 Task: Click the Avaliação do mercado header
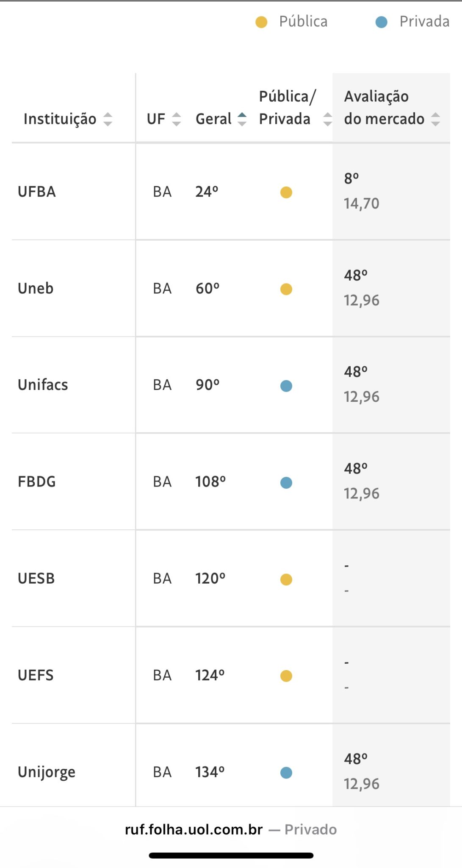click(384, 108)
